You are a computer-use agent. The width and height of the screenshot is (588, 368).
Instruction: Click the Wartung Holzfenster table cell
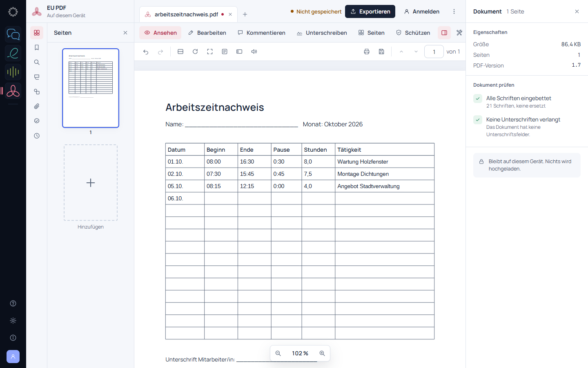click(385, 162)
